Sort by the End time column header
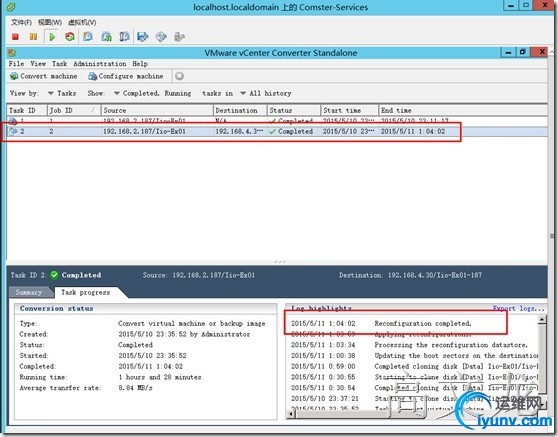The image size is (558, 437). pos(463,110)
